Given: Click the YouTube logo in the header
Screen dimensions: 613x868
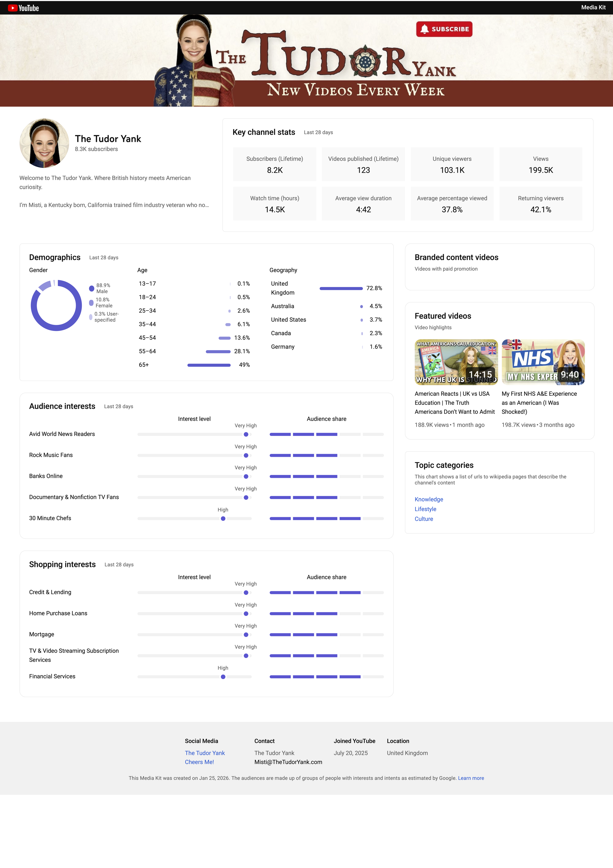Looking at the screenshot, I should 24,8.
